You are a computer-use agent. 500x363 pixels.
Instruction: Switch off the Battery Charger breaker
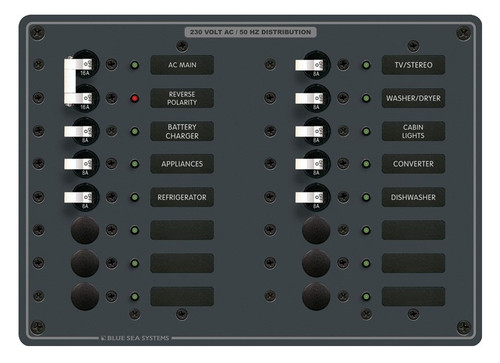78,131
